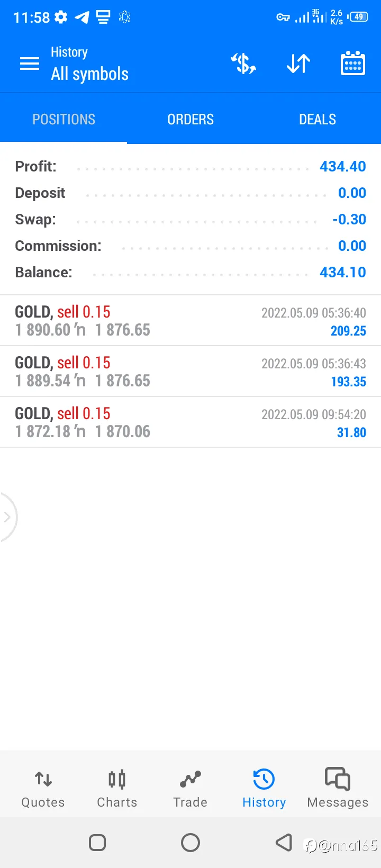The image size is (381, 868).
Task: Tap the Android back navigation button
Action: pyautogui.click(x=284, y=842)
